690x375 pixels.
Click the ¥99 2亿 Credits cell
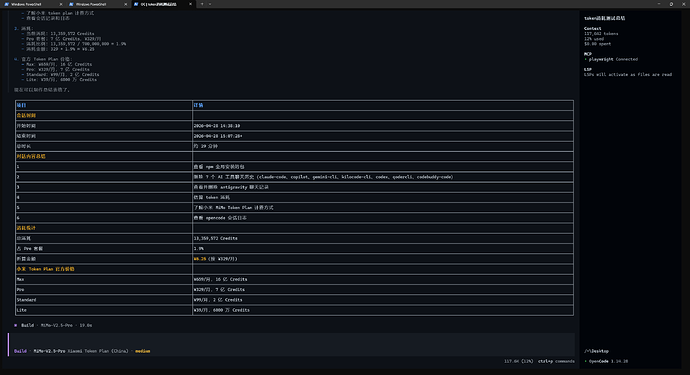383,300
